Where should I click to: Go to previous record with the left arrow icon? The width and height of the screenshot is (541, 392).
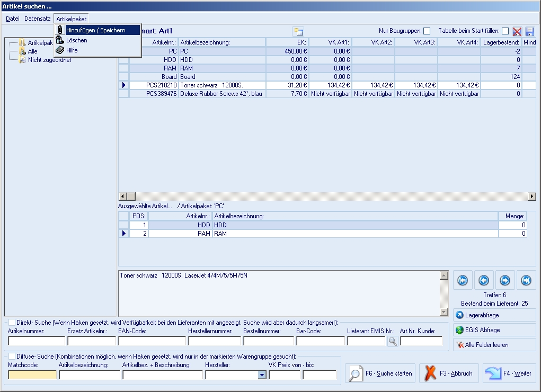tap(484, 280)
